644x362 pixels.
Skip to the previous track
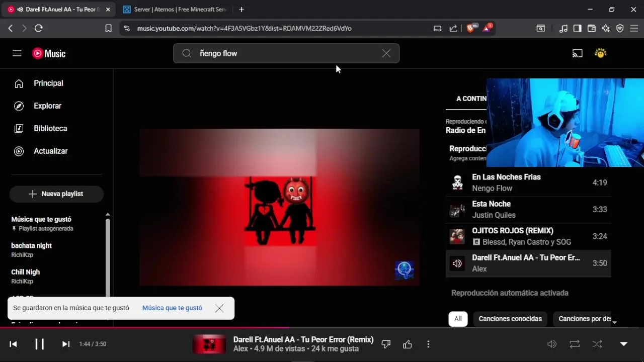[x=14, y=344]
